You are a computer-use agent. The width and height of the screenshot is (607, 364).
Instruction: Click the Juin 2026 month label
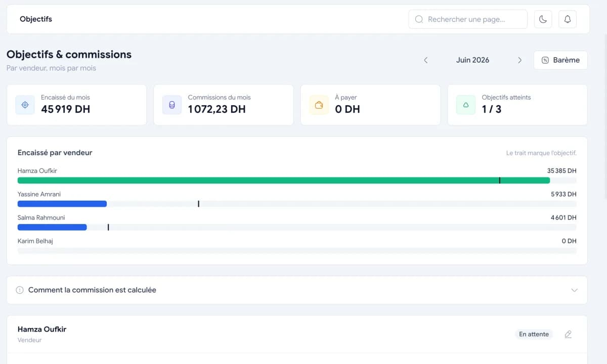pos(472,60)
